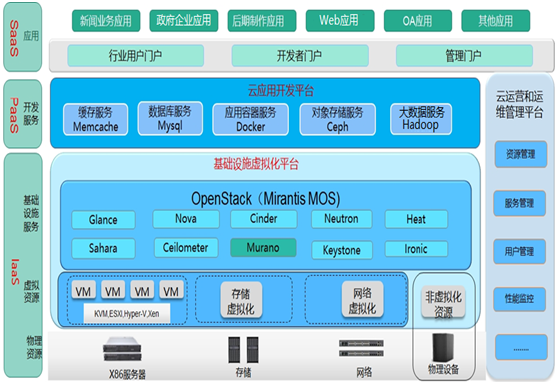Click the Web应用 button

[340, 21]
